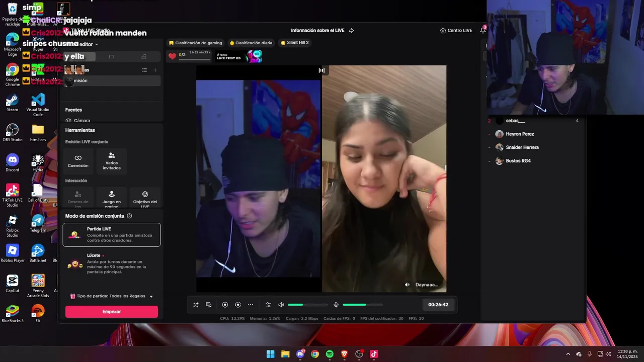Open Telegram desktop shortcut
This screenshot has width=644, height=362.
point(38,224)
